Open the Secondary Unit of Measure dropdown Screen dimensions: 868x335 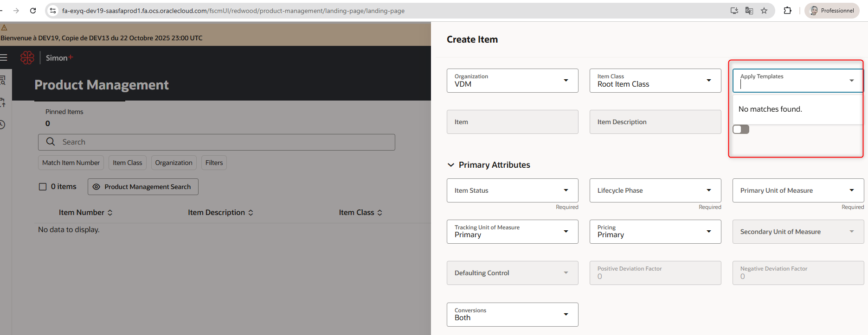[798, 232]
